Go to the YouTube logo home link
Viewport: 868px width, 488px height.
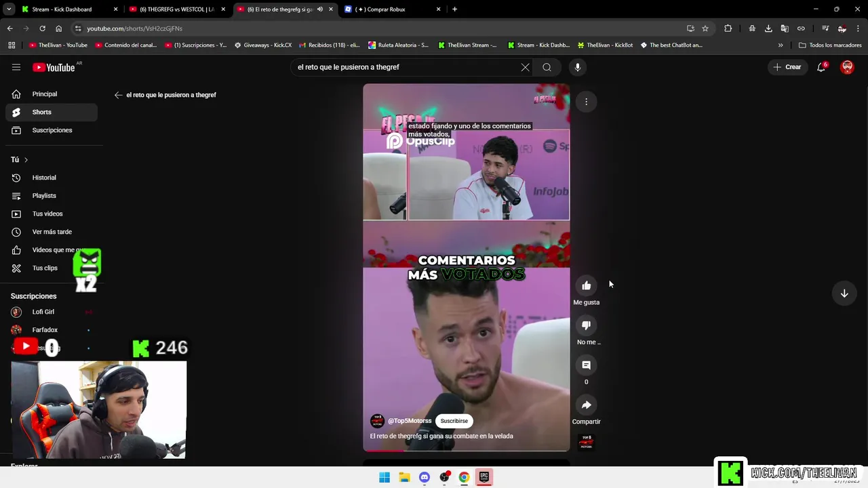pos(54,67)
